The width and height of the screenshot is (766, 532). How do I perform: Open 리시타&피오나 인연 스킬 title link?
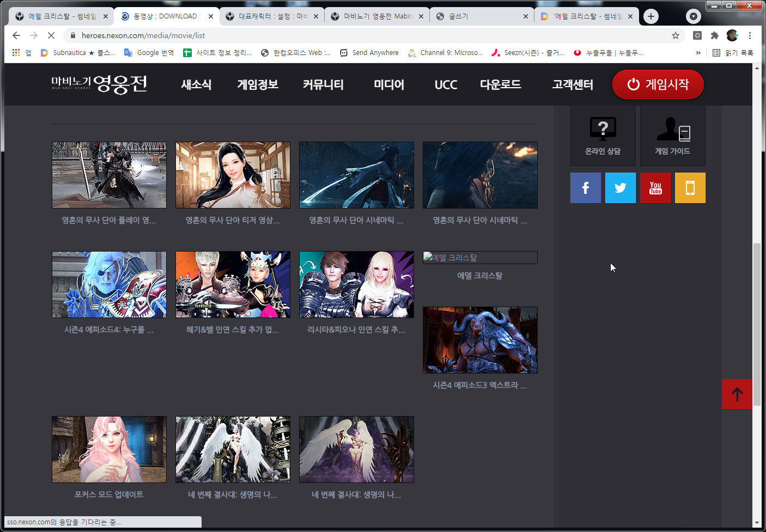click(x=356, y=330)
